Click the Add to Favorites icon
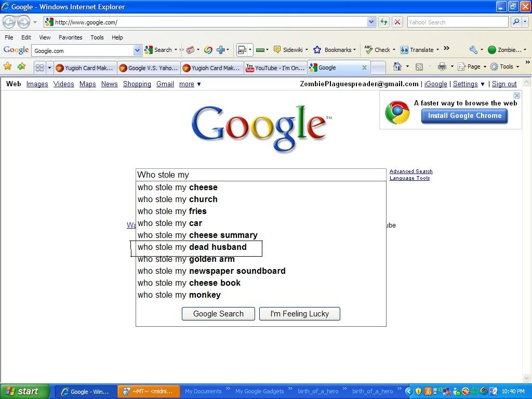This screenshot has width=532, height=399. [21, 66]
